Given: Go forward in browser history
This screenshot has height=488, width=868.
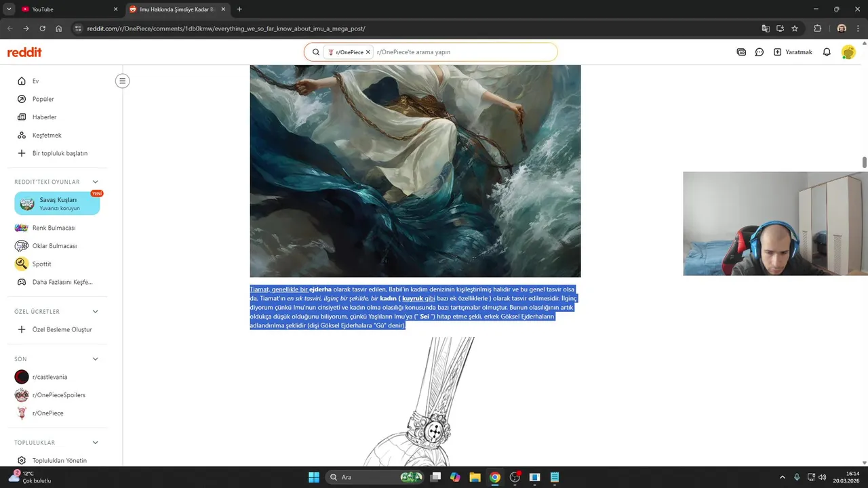Looking at the screenshot, I should [x=26, y=28].
